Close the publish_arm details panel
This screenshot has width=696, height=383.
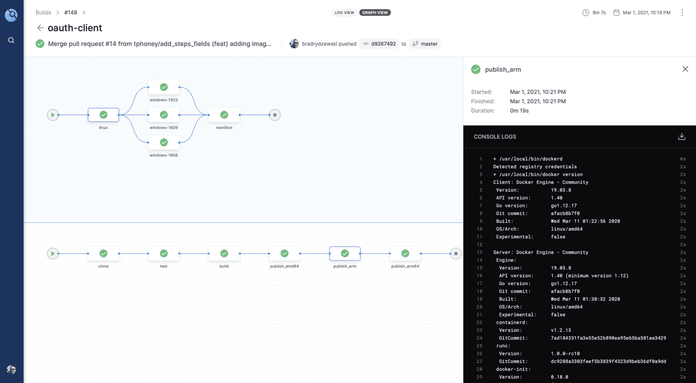click(x=685, y=69)
